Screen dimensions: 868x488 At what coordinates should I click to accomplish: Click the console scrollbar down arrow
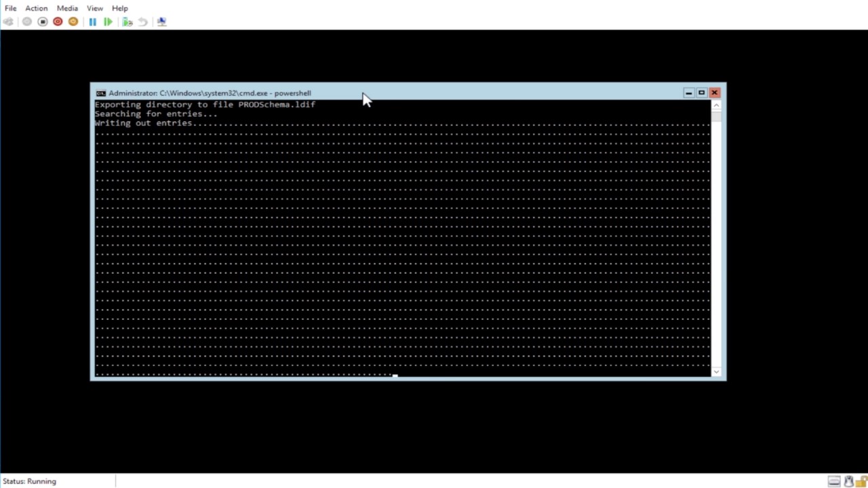tap(716, 371)
